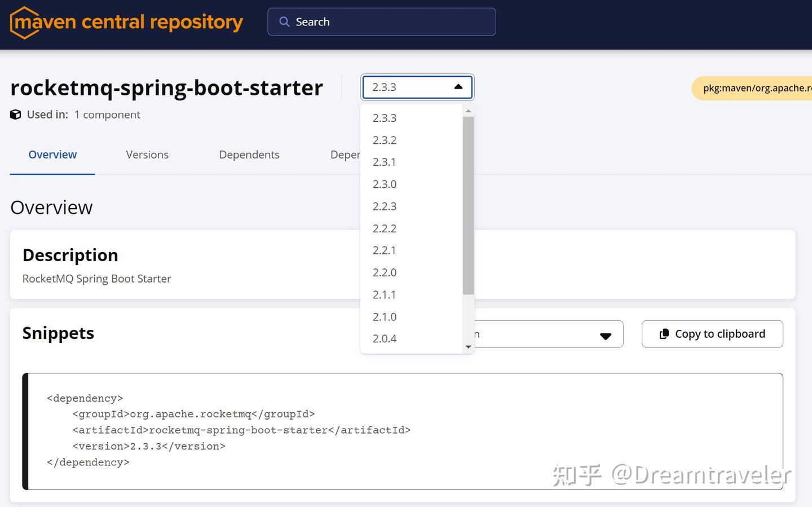Click the upward caret to close the version dropdown
Image resolution: width=812 pixels, height=507 pixels.
tap(458, 87)
